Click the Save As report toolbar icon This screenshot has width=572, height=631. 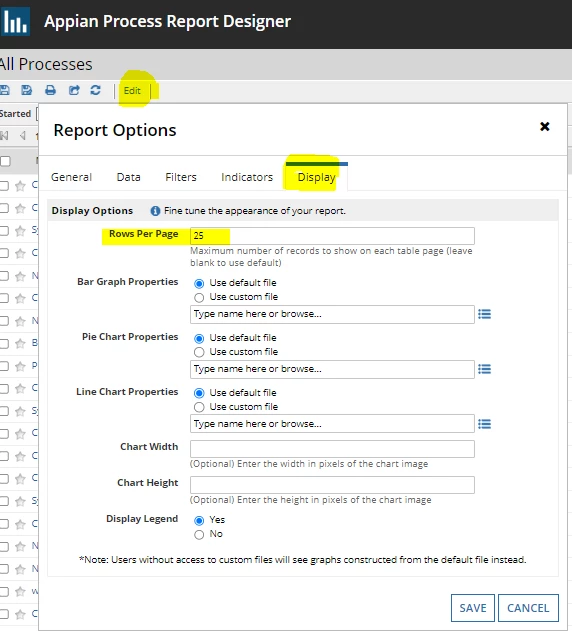27,90
